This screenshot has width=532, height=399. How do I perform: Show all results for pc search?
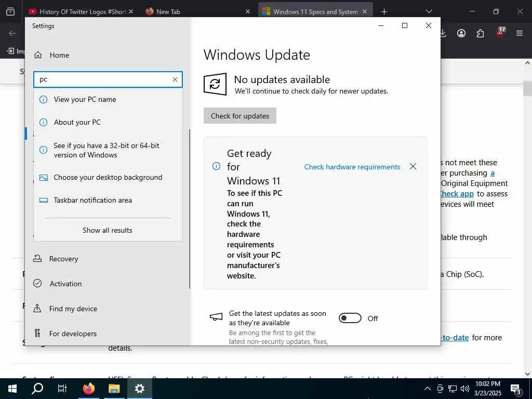click(108, 230)
